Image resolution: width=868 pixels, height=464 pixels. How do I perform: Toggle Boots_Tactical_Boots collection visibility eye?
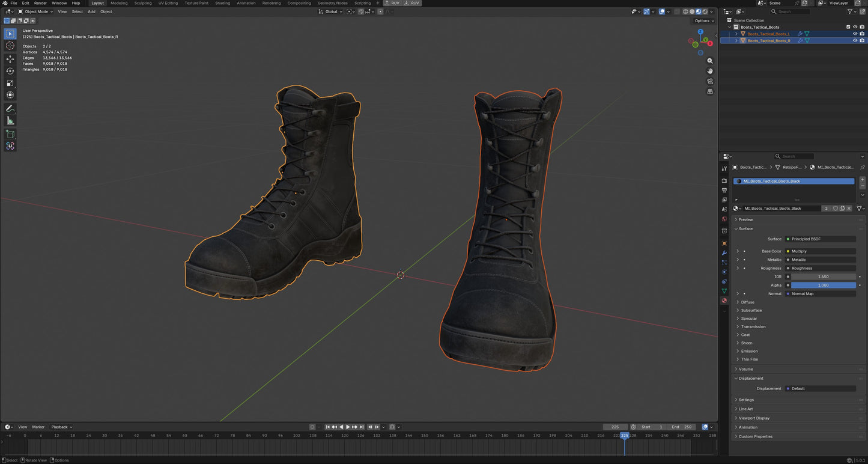tap(855, 27)
